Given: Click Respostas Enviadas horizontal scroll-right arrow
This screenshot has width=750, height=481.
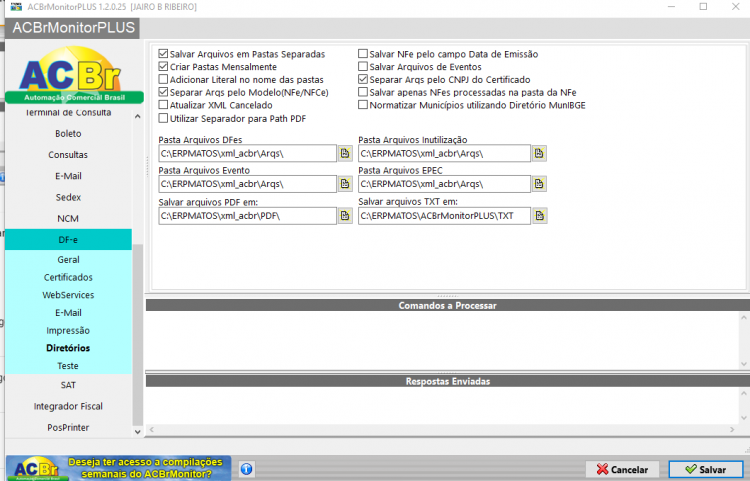Looking at the screenshot, I should point(732,429).
